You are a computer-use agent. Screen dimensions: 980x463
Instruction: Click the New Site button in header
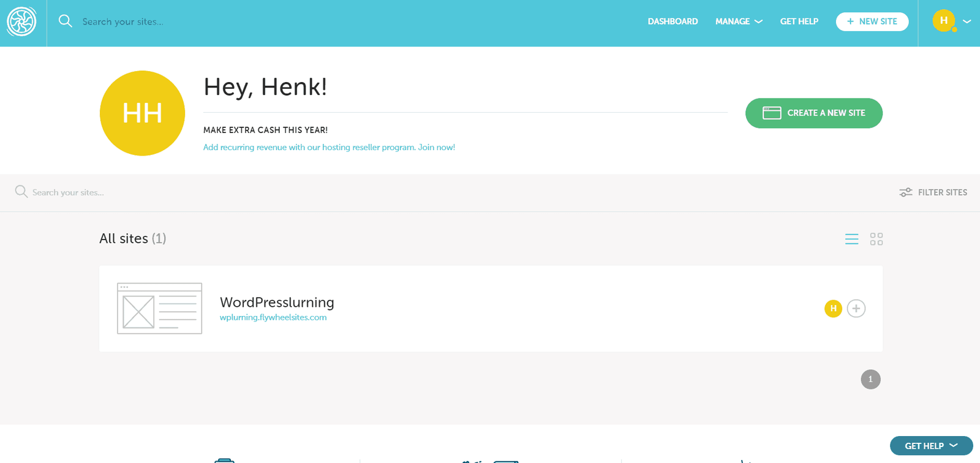(872, 21)
